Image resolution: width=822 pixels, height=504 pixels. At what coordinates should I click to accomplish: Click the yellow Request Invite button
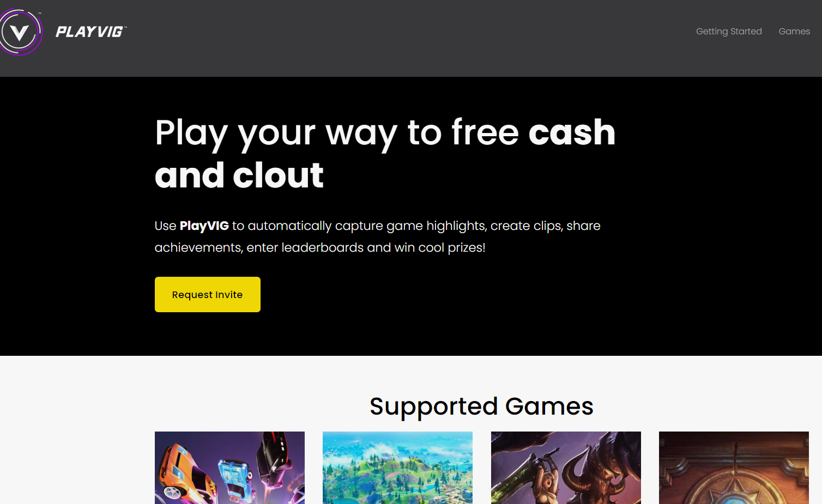[x=208, y=294]
